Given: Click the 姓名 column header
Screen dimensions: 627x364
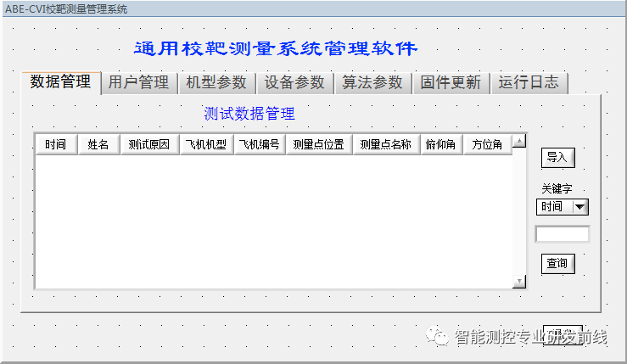Looking at the screenshot, I should pyautogui.click(x=98, y=144).
